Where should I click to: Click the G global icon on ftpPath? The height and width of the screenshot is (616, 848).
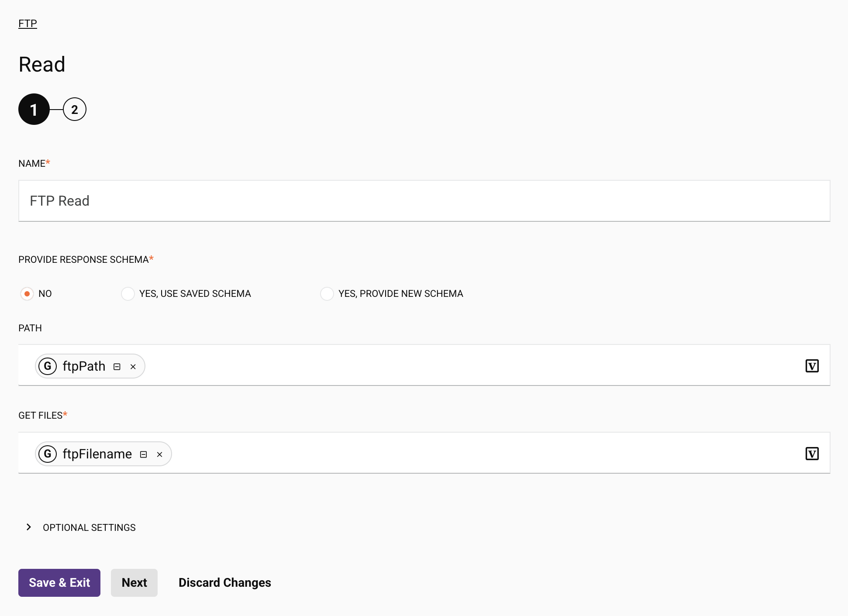pyautogui.click(x=48, y=366)
